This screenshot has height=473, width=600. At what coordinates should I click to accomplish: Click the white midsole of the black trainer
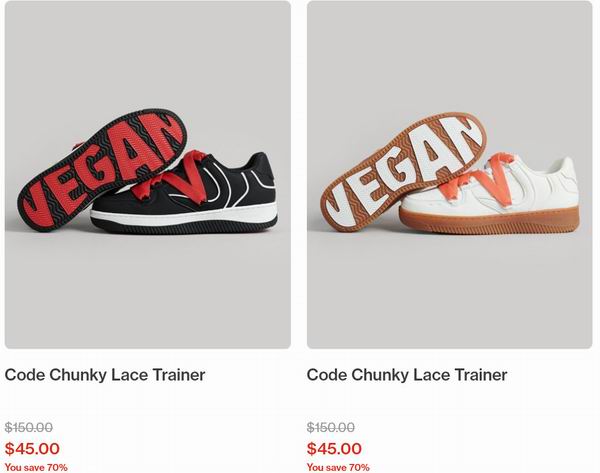click(184, 214)
